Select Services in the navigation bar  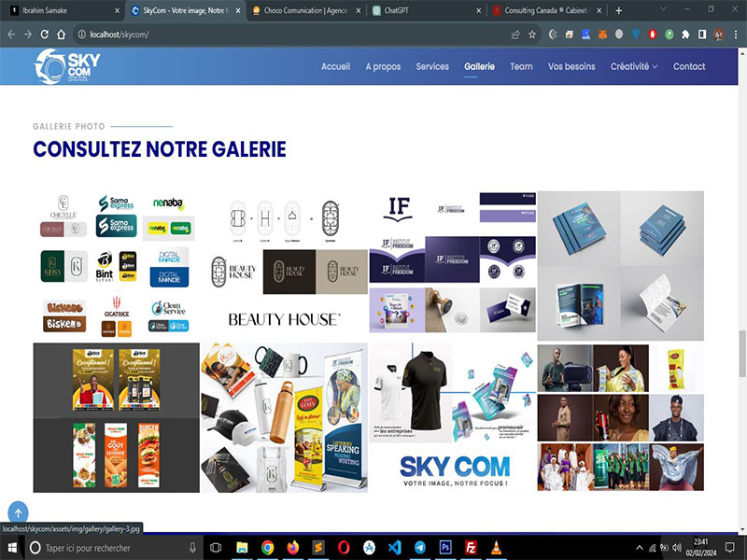click(x=432, y=66)
